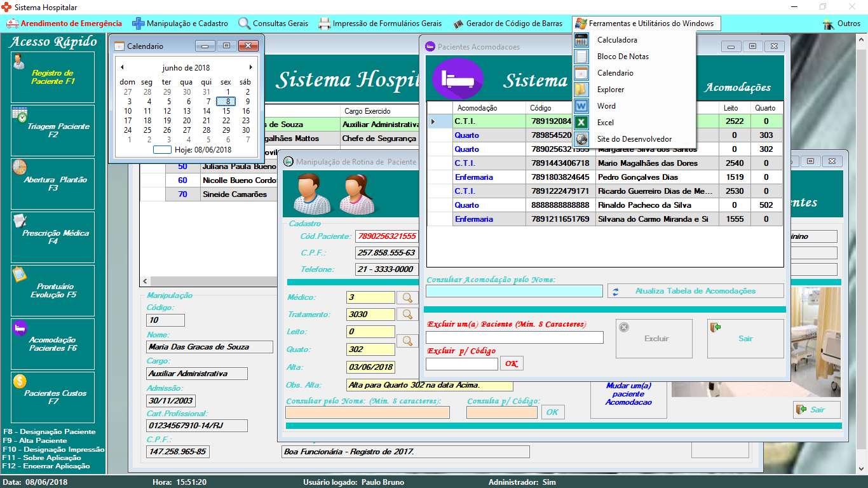Viewport: 868px width, 488px height.
Task: Open Excel from the utilities menu
Action: click(x=605, y=123)
